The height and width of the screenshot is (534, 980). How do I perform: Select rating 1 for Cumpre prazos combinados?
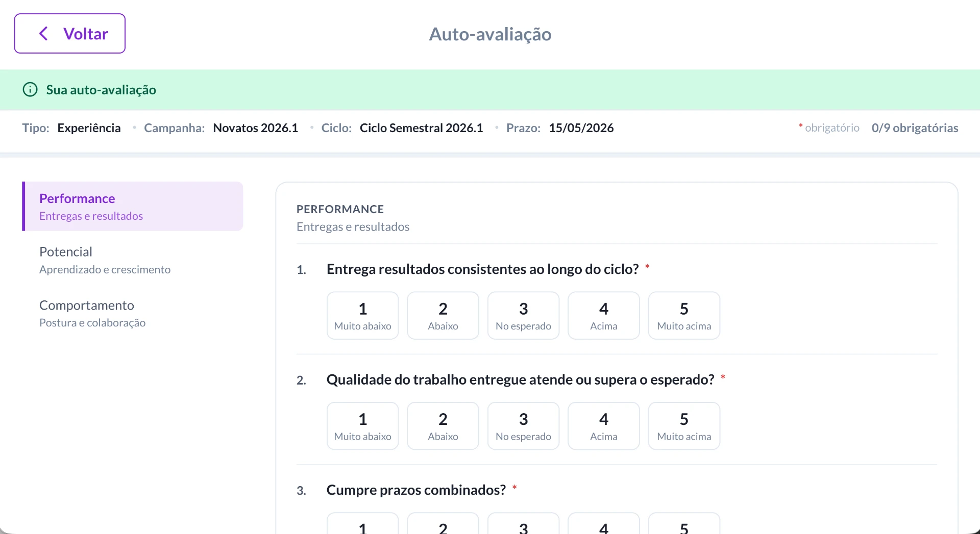click(x=363, y=524)
